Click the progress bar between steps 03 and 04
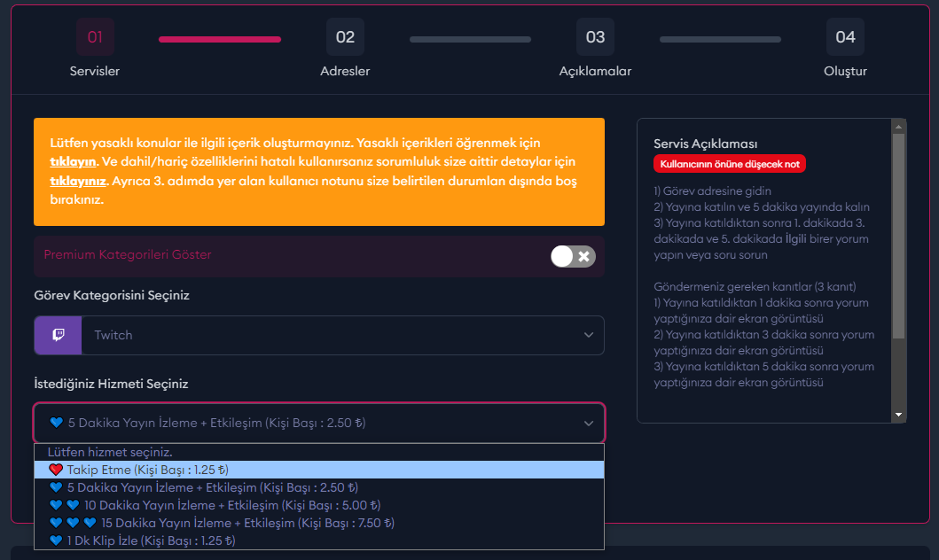Image resolution: width=939 pixels, height=560 pixels. click(x=720, y=40)
